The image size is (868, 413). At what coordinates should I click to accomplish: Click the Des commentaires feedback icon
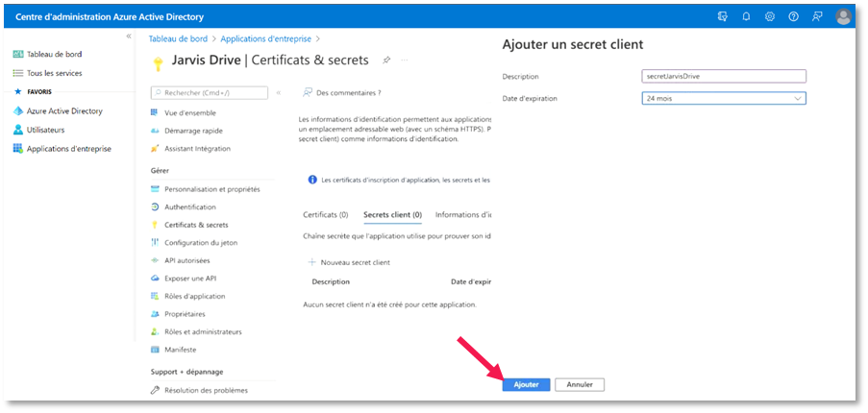[308, 93]
